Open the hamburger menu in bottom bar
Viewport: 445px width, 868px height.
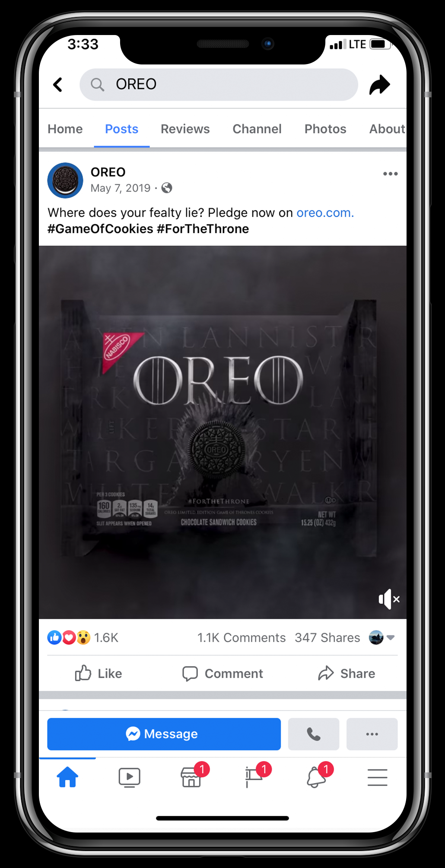coord(378,777)
